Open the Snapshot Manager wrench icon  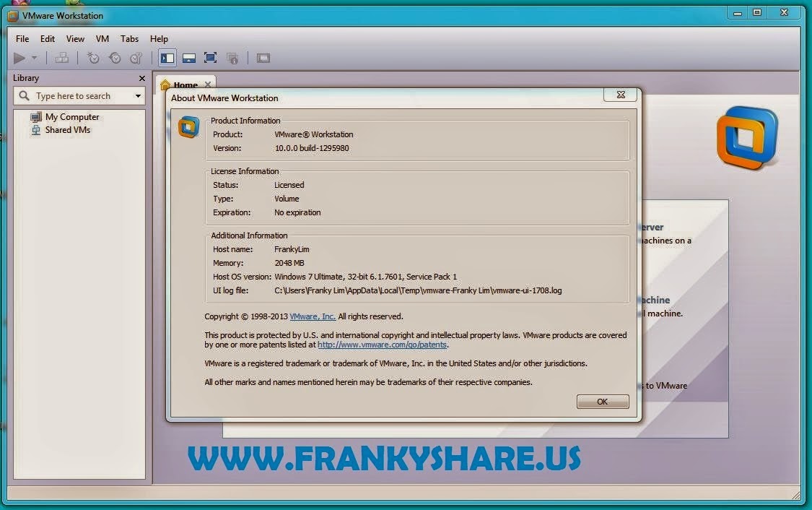(136, 58)
